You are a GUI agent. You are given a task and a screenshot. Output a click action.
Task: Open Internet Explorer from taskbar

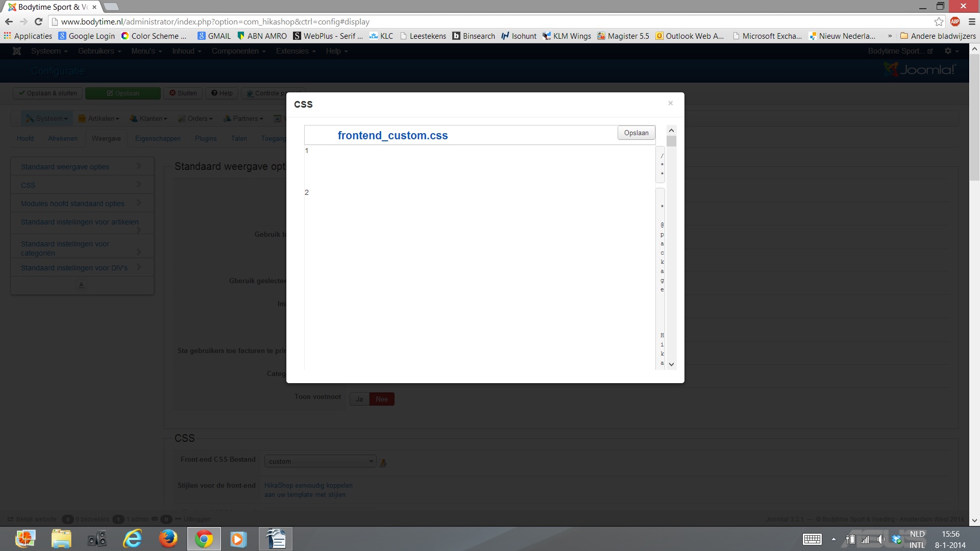133,539
